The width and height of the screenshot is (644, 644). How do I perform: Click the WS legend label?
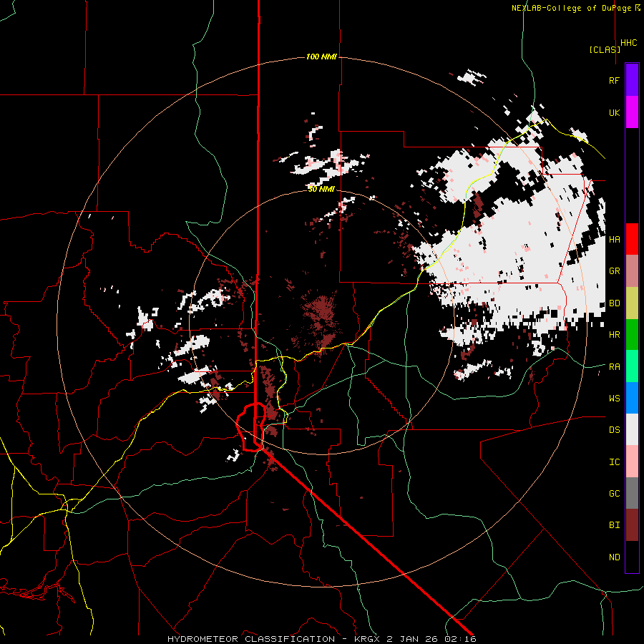pyautogui.click(x=614, y=399)
